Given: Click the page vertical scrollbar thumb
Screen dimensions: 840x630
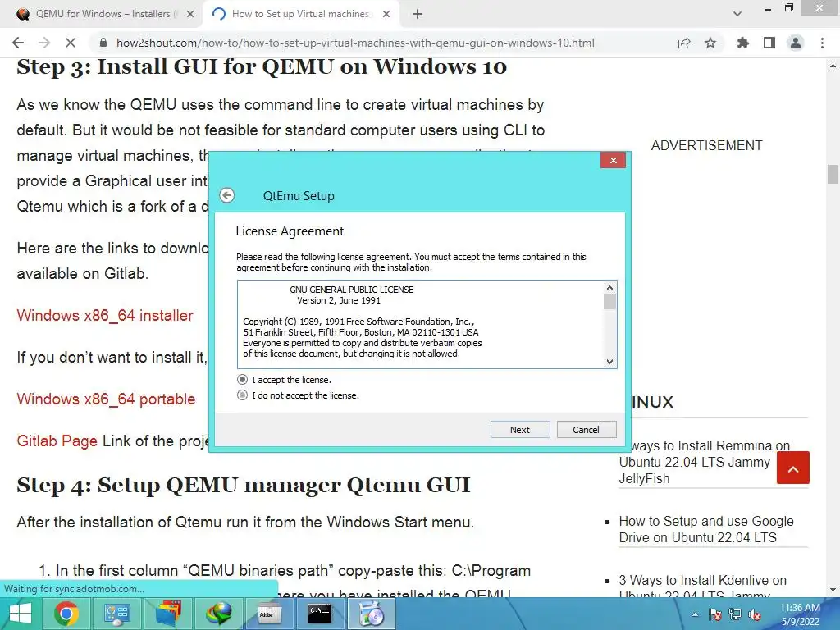Looking at the screenshot, I should 833,174.
